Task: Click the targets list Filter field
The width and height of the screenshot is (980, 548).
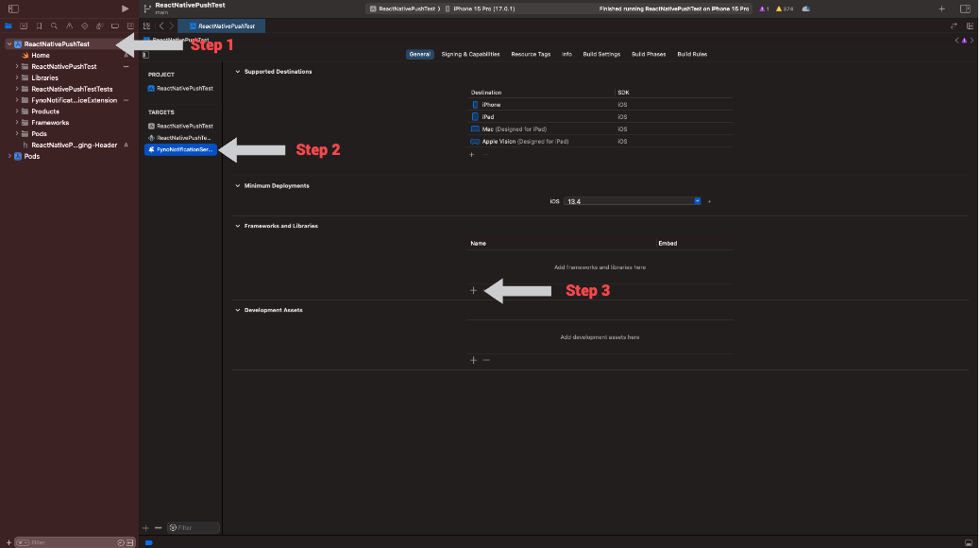Action: (194, 528)
